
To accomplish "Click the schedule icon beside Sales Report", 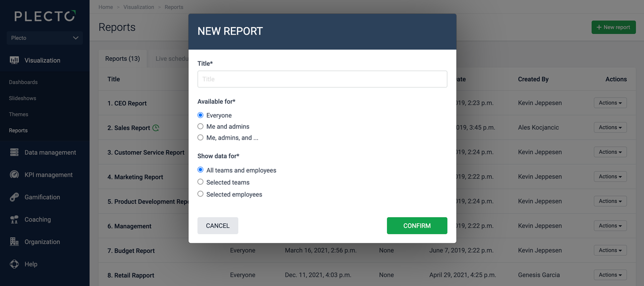I will pyautogui.click(x=156, y=128).
